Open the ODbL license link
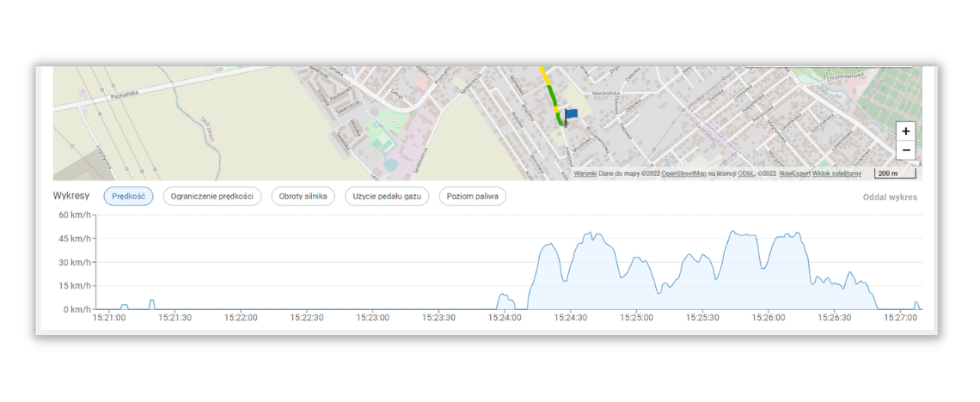The image size is (980, 402). (x=745, y=174)
